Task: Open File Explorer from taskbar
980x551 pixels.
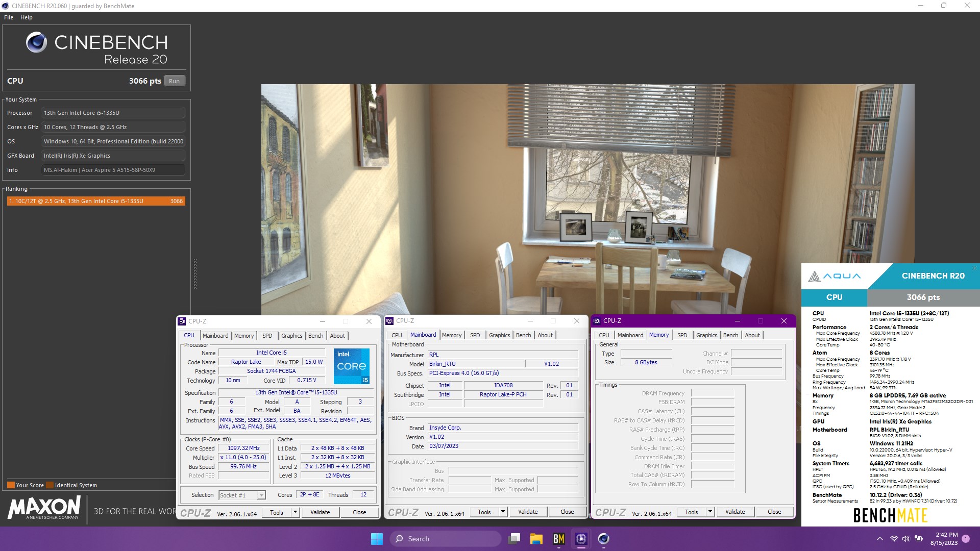Action: [x=536, y=539]
